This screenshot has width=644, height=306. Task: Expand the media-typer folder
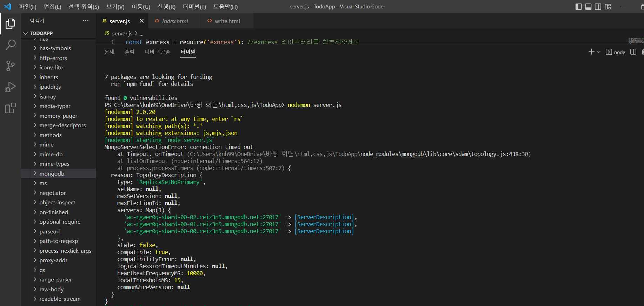point(58,106)
